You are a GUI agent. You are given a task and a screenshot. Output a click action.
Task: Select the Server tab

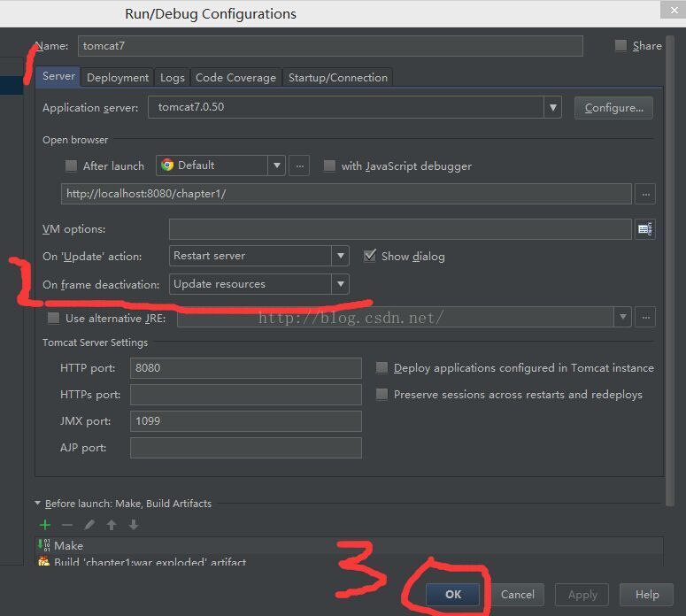pos(58,77)
